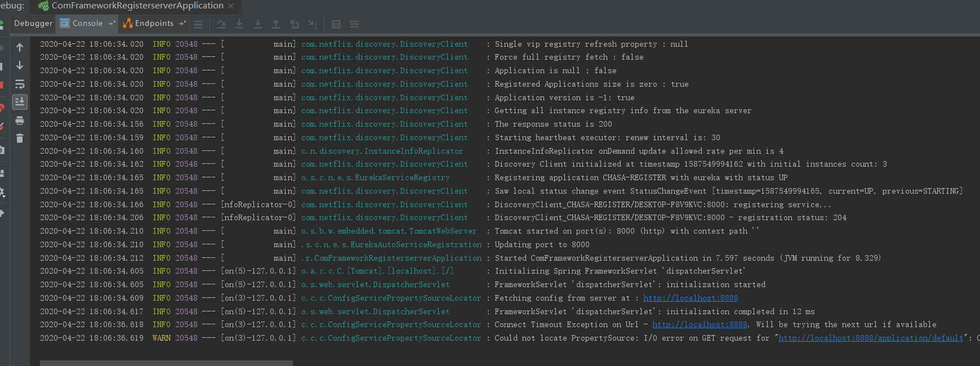Click 'The response status is 200' message
Screen dimensions: 980x366
click(x=553, y=124)
